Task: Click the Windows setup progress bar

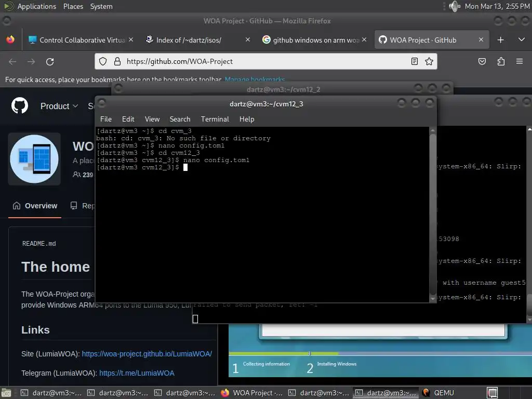Action: (380, 353)
